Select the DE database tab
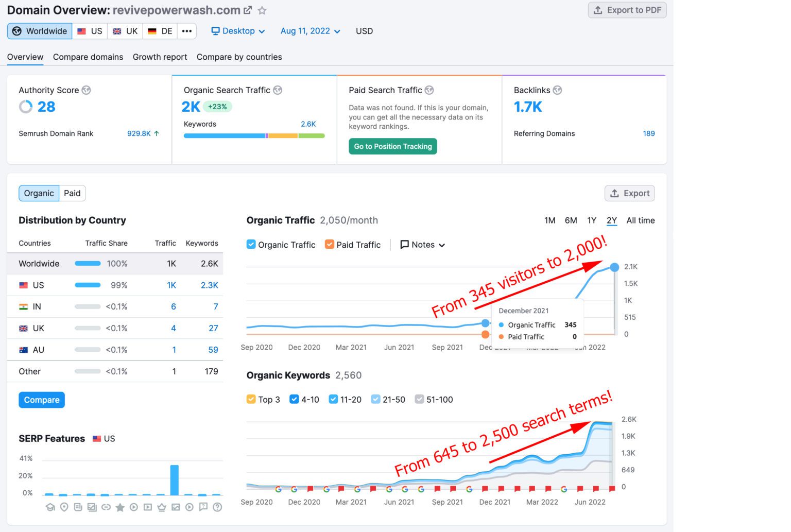The width and height of the screenshot is (791, 532). (160, 31)
